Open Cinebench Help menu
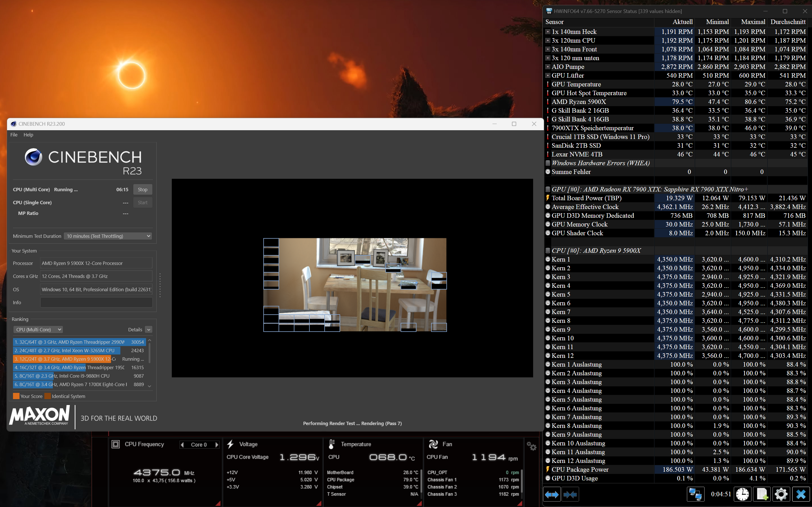Viewport: 812px width, 507px height. [28, 135]
